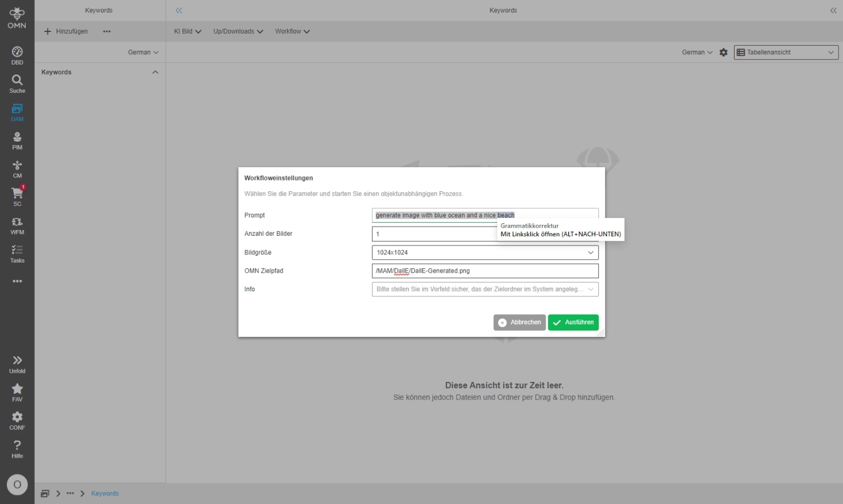Image resolution: width=843 pixels, height=504 pixels.
Task: Open the Tasks module
Action: [x=17, y=254]
